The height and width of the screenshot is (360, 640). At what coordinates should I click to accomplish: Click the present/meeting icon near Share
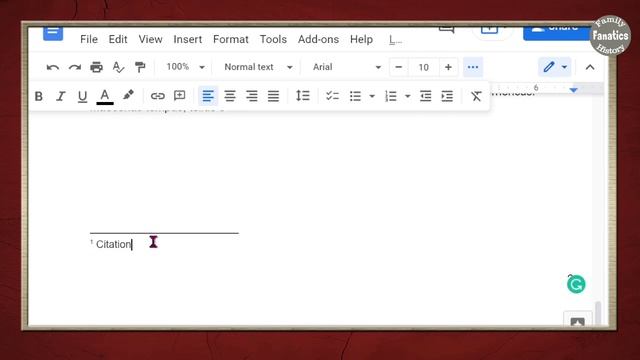[x=489, y=31]
